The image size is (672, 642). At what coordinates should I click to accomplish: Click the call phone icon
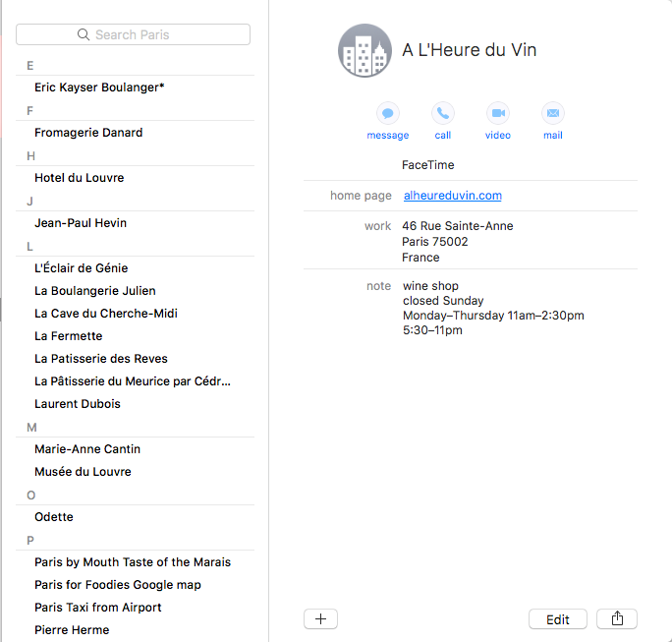[443, 113]
